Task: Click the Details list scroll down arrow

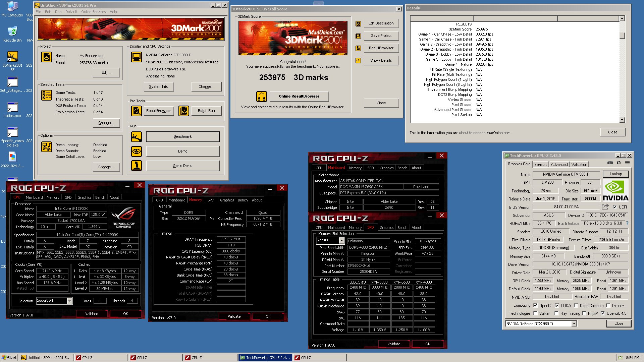Action: pyautogui.click(x=622, y=120)
